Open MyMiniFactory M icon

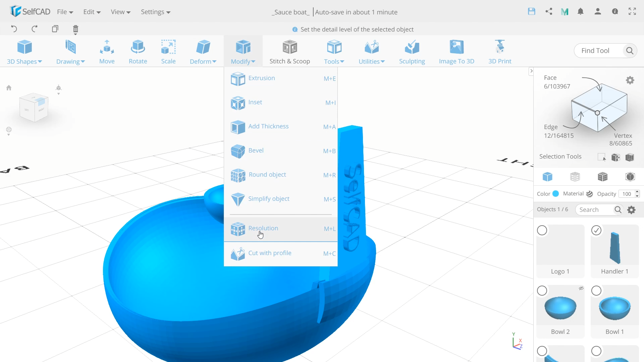[x=565, y=12]
